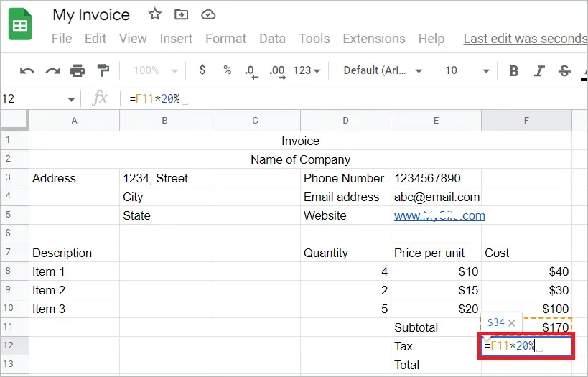Image resolution: width=588 pixels, height=377 pixels.
Task: Open the Default (Ari... font dropdown
Action: (x=383, y=70)
